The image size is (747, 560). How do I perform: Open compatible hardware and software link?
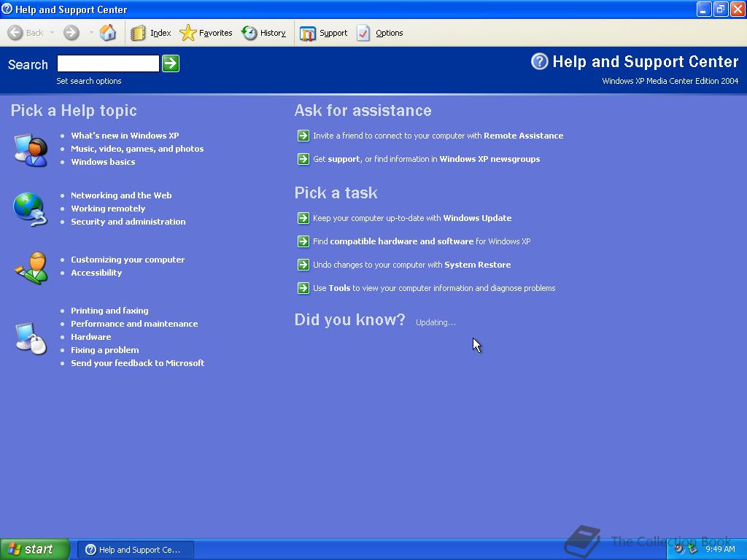pos(422,241)
